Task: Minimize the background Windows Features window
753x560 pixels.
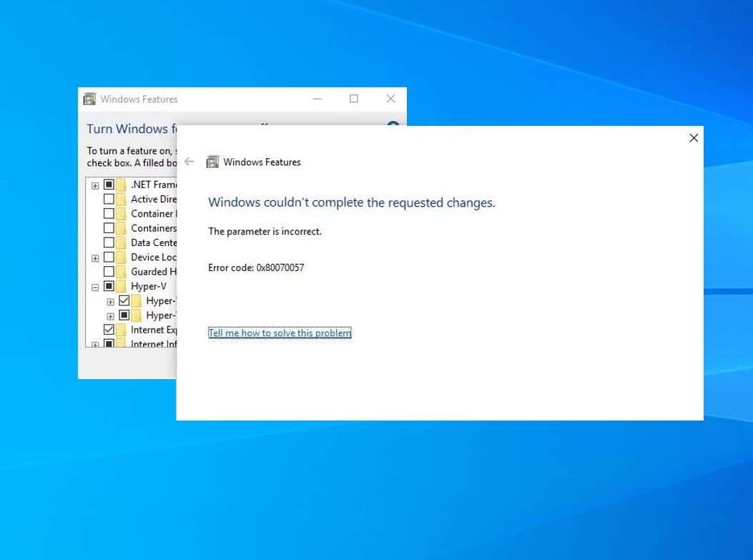Action: pyautogui.click(x=318, y=99)
